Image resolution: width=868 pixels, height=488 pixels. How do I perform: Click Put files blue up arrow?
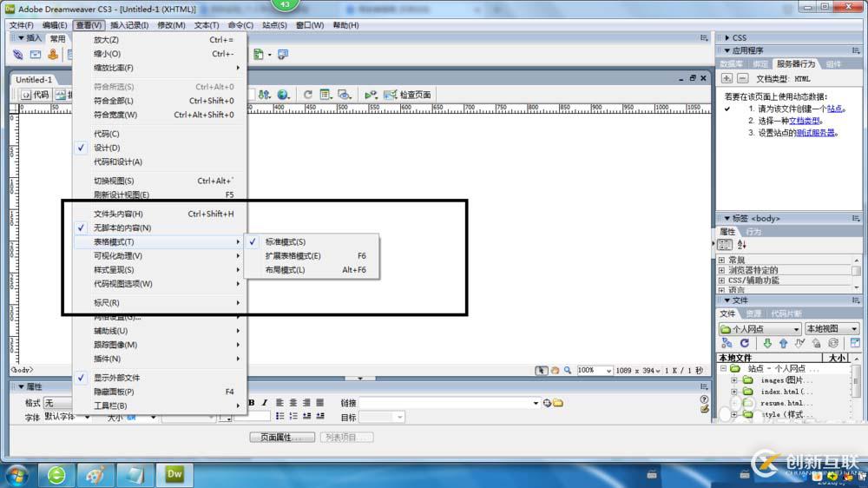pyautogui.click(x=783, y=344)
